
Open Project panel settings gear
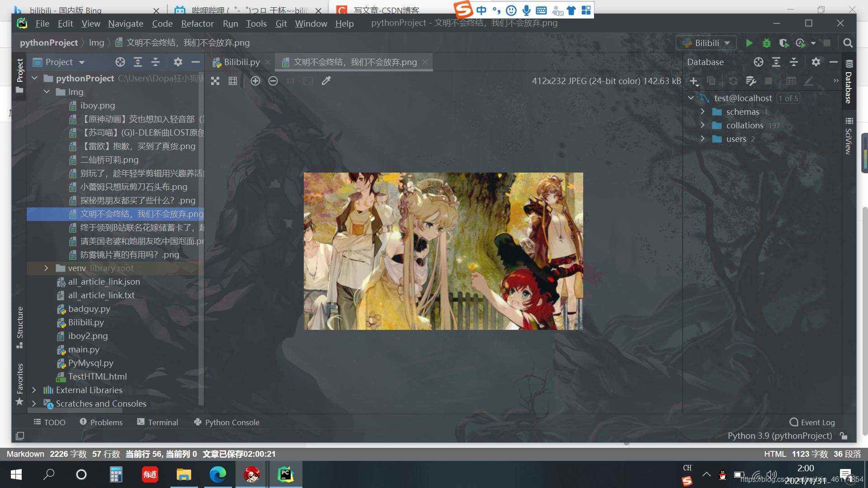(x=178, y=62)
